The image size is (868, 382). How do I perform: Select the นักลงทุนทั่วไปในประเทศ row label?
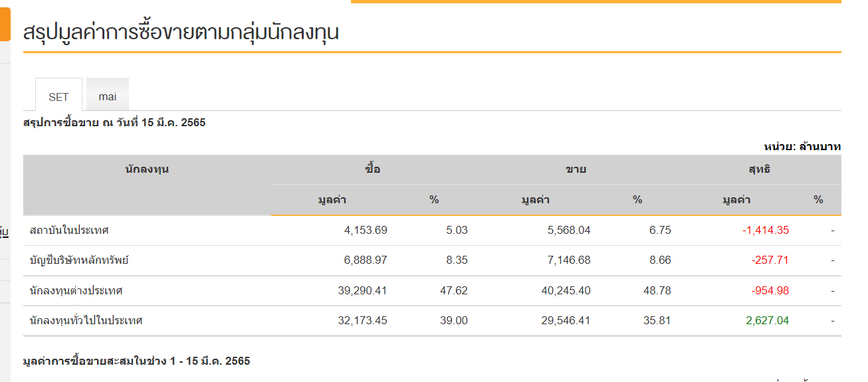point(86,321)
